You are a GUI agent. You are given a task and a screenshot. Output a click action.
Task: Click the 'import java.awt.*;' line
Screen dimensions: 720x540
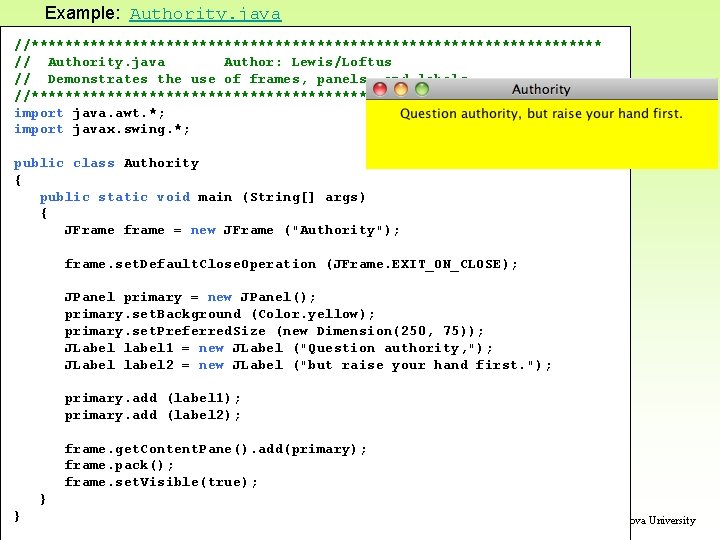[x=89, y=113]
